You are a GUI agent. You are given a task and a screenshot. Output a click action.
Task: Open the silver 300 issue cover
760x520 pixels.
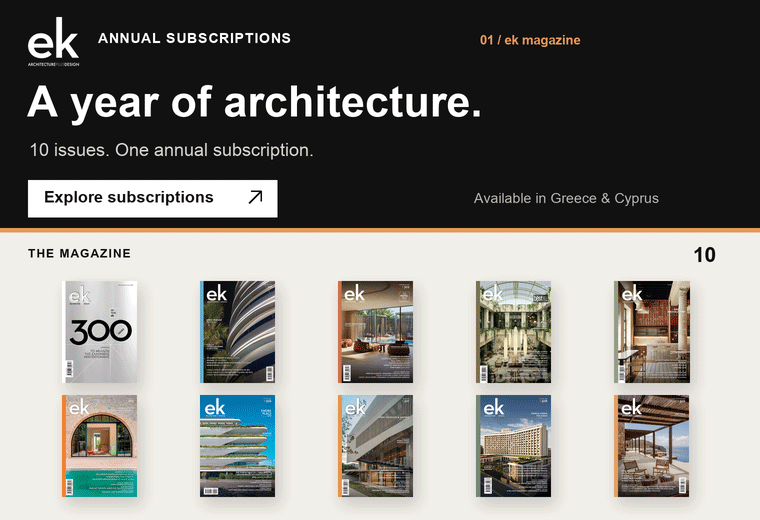coord(99,332)
